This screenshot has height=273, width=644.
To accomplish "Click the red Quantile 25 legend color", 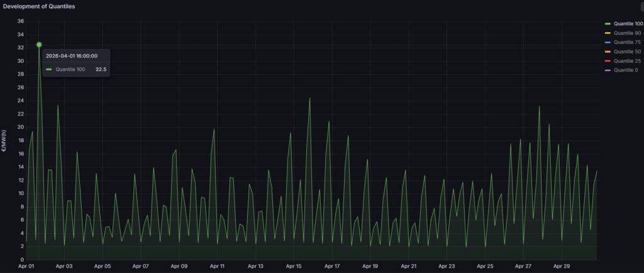I will point(608,61).
